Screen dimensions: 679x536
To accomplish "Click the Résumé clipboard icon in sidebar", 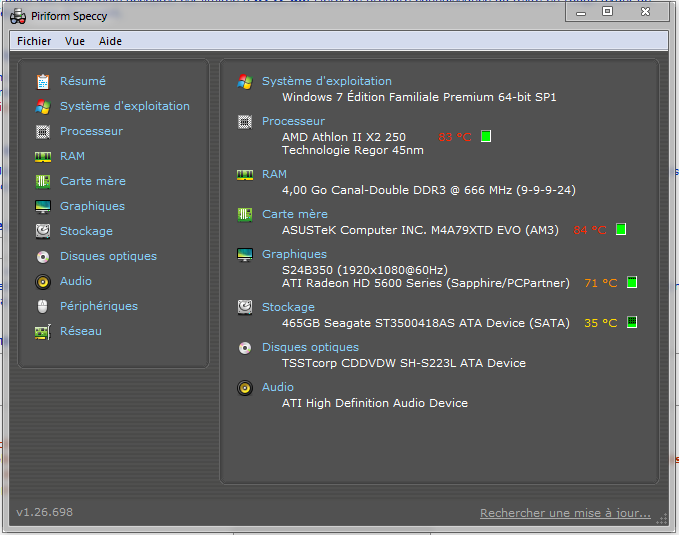I will click(x=43, y=82).
